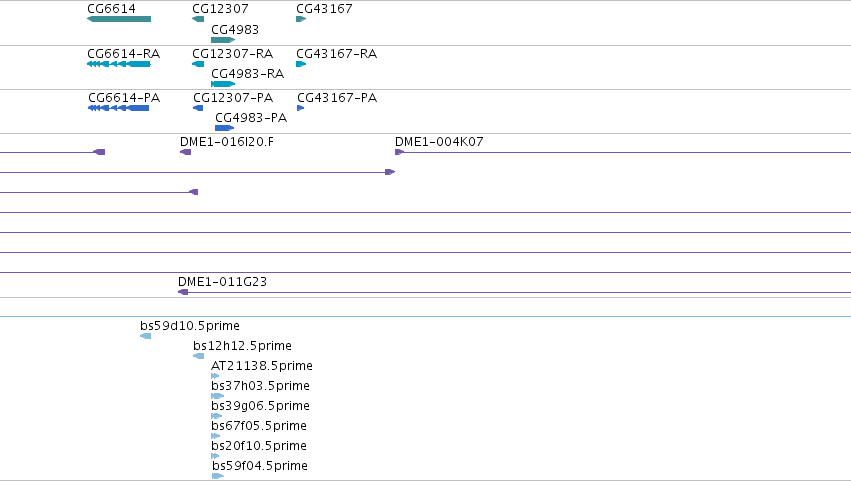Image resolution: width=851 pixels, height=481 pixels.
Task: Click the CG4983-RA label
Action: click(x=247, y=74)
